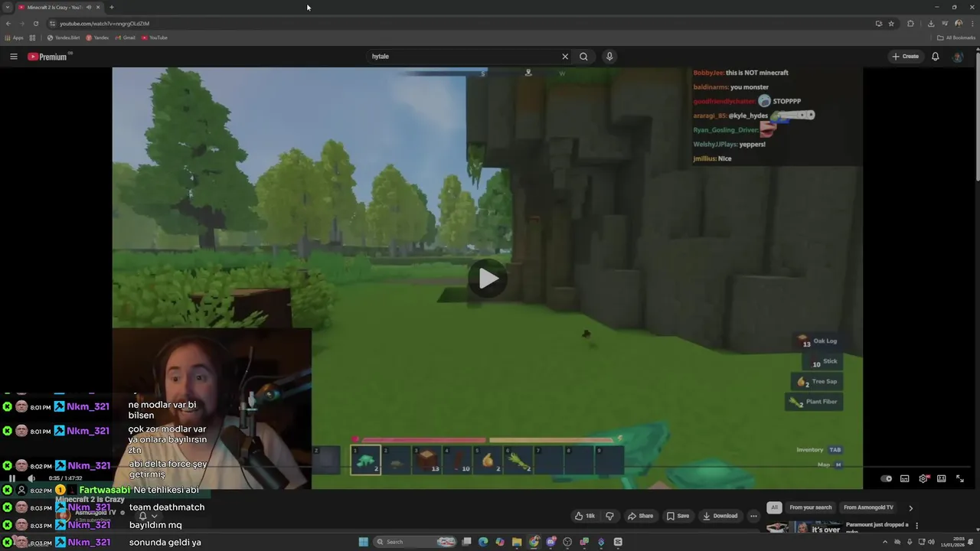Screen dimensions: 980x551
Task: Open Discord from the taskbar
Action: (550, 542)
